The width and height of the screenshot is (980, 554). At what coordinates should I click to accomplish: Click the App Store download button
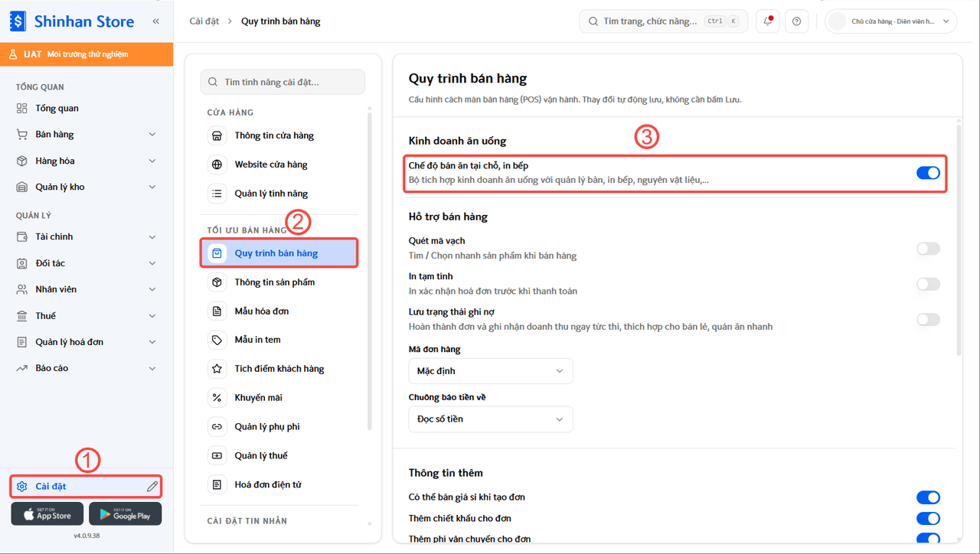click(47, 514)
